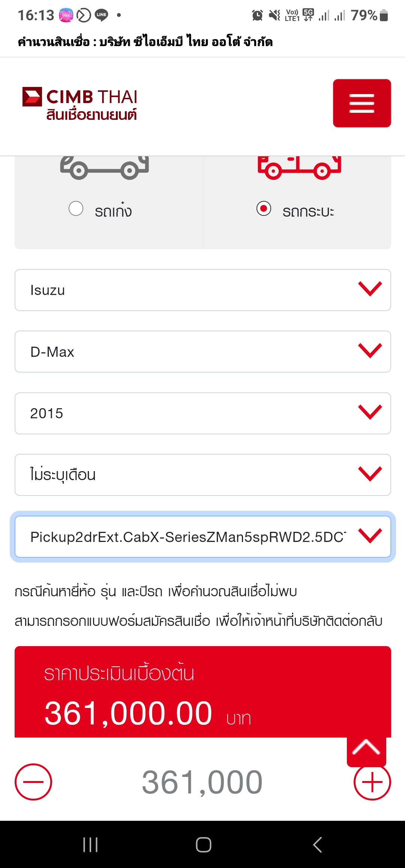Decrease amount with the minus button

click(33, 782)
